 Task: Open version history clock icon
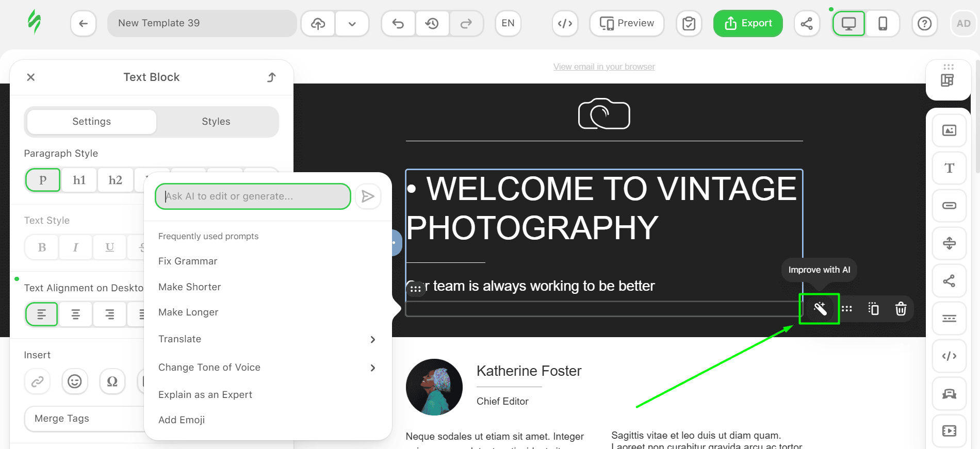pyautogui.click(x=432, y=23)
